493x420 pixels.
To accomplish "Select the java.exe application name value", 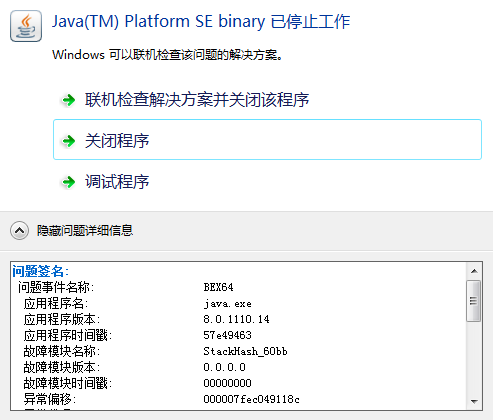I will click(227, 304).
